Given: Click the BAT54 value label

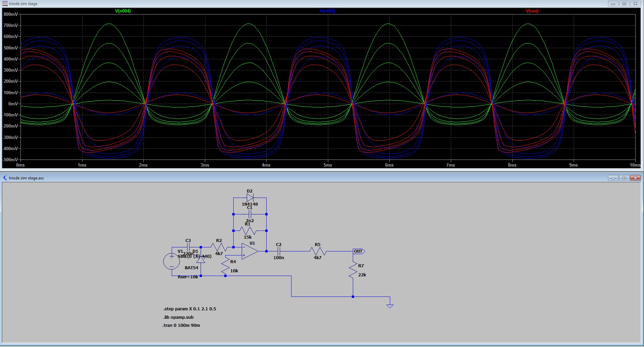Looking at the screenshot, I should tap(192, 268).
